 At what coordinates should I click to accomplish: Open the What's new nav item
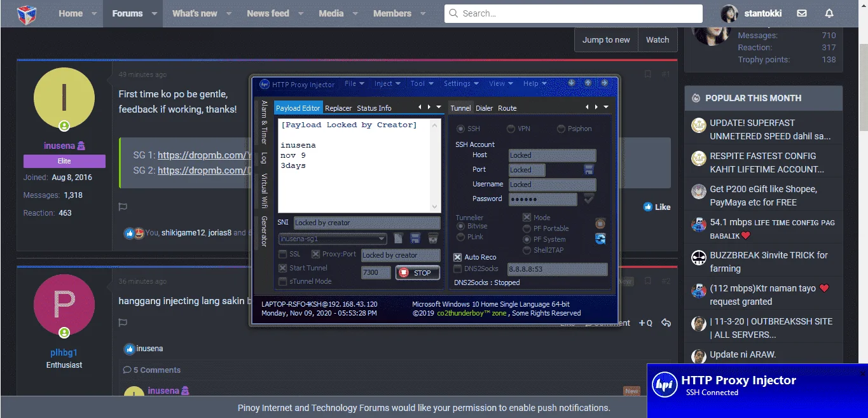[195, 13]
